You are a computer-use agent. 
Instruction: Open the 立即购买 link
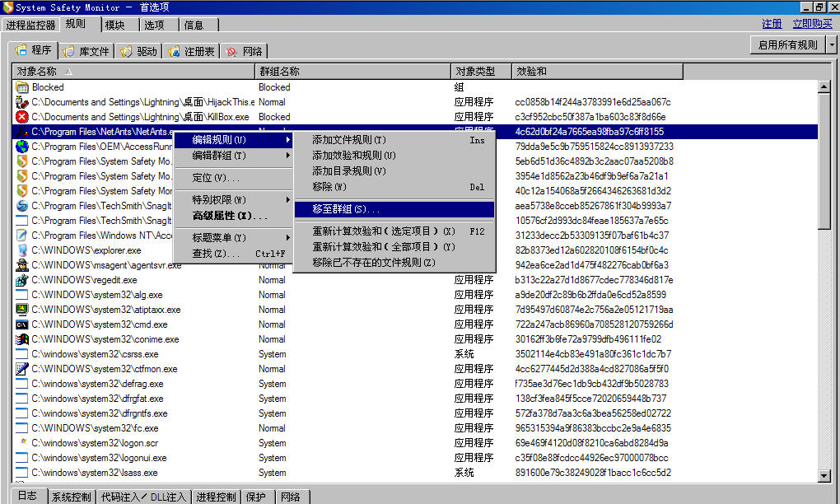(x=813, y=24)
